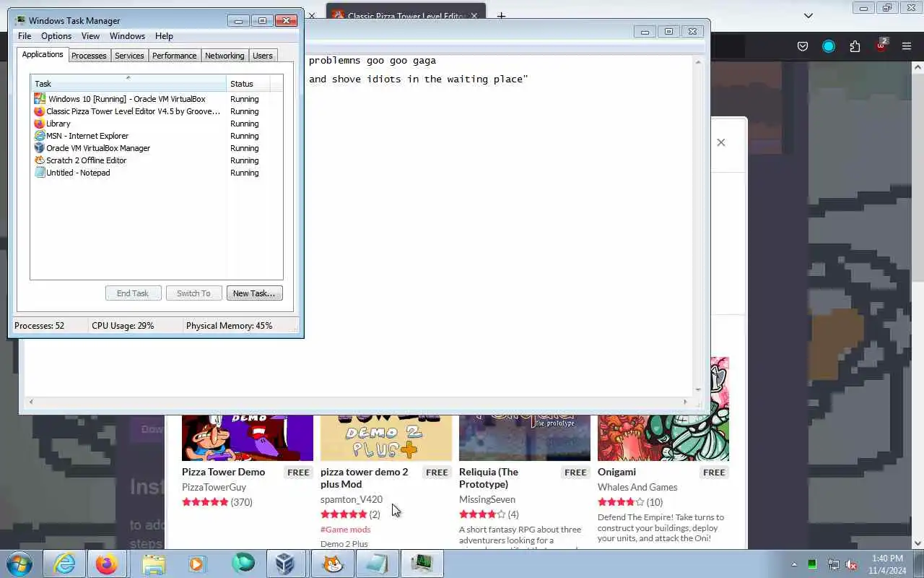Open Reliquia (The Prototype) game link

pos(489,478)
